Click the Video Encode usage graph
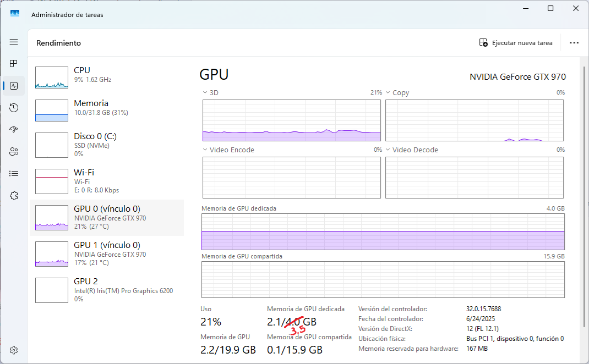Viewport: 589px width, 364px height. click(292, 178)
